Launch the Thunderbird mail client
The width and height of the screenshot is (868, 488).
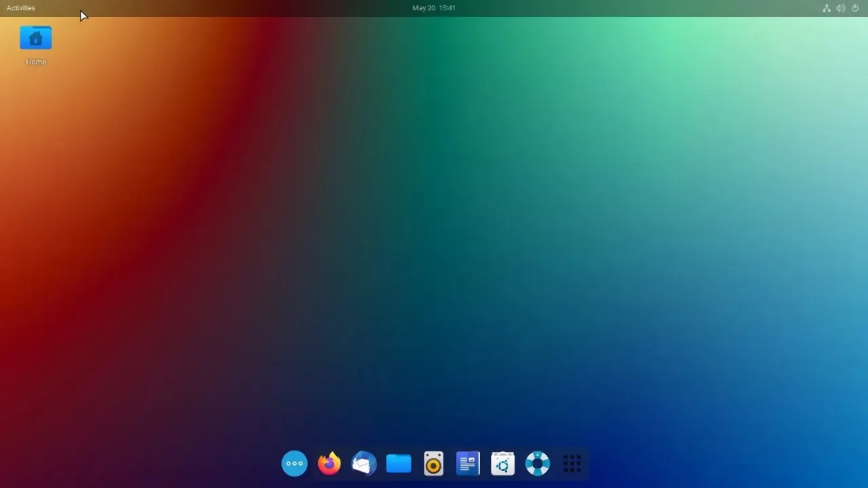(363, 464)
